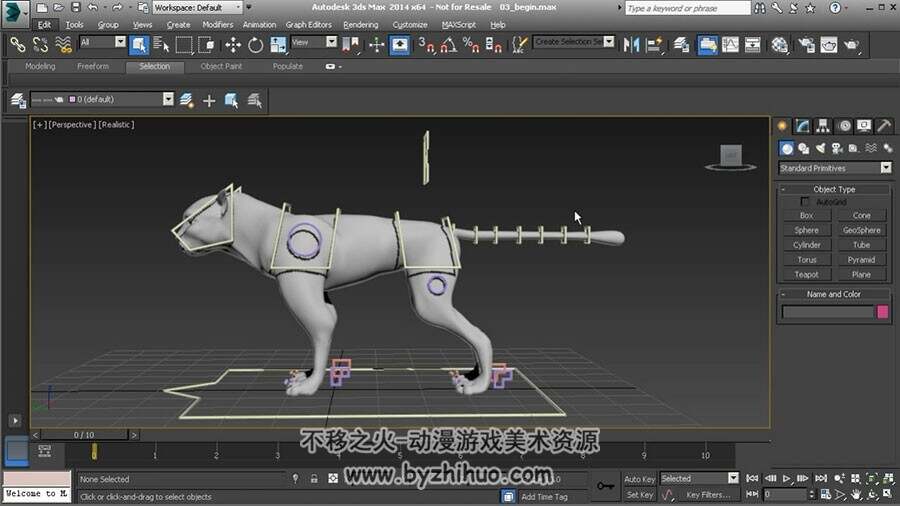Open the Workspace Default dropdown

tap(197, 7)
